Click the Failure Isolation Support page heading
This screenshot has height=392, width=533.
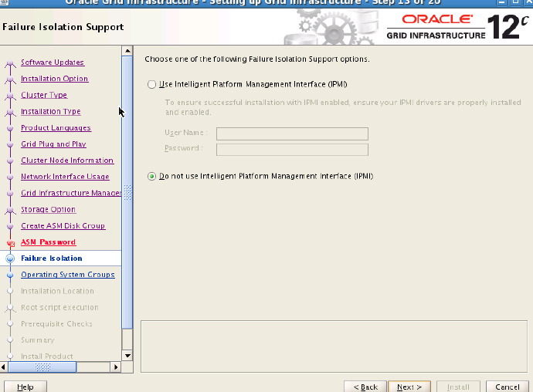[63, 27]
